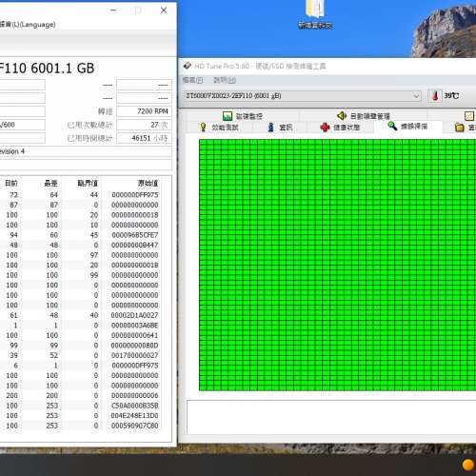The image size is (476, 476).
Task: Click the raw value 004E248E13D0
Action: (134, 415)
